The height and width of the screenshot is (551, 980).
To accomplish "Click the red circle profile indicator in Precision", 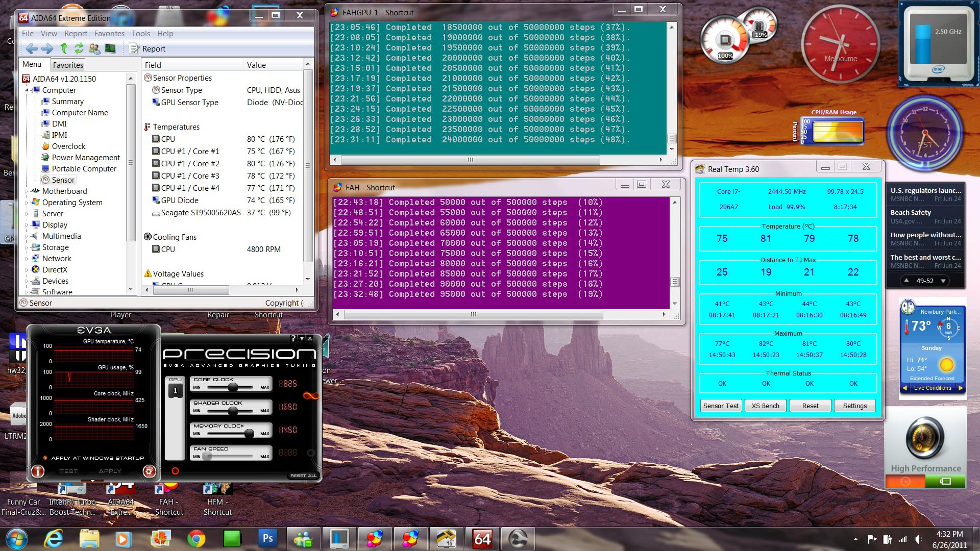I will point(175,471).
